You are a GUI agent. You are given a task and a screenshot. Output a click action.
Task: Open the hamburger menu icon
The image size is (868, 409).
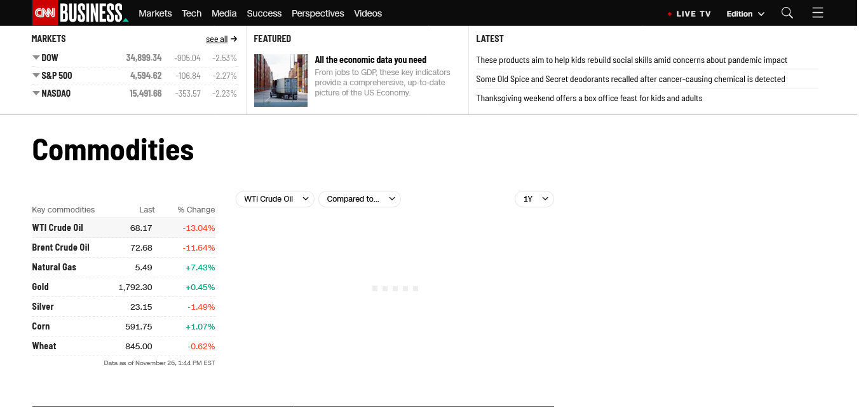tap(817, 13)
